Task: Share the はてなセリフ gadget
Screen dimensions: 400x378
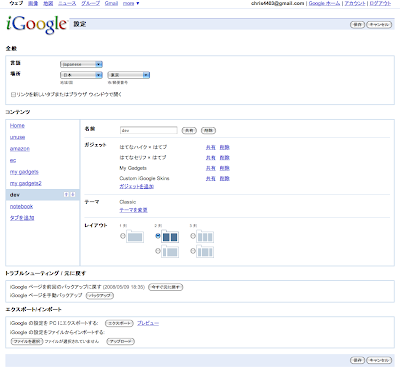Action: 210,158
